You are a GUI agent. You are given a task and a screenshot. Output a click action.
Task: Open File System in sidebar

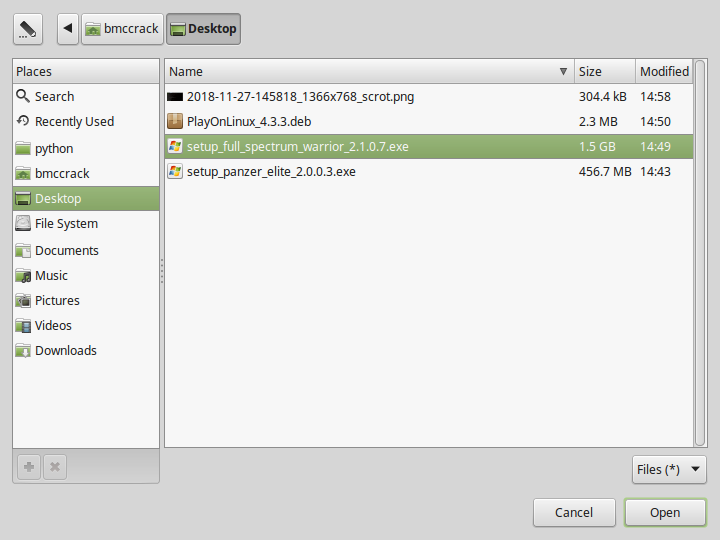coord(86,223)
